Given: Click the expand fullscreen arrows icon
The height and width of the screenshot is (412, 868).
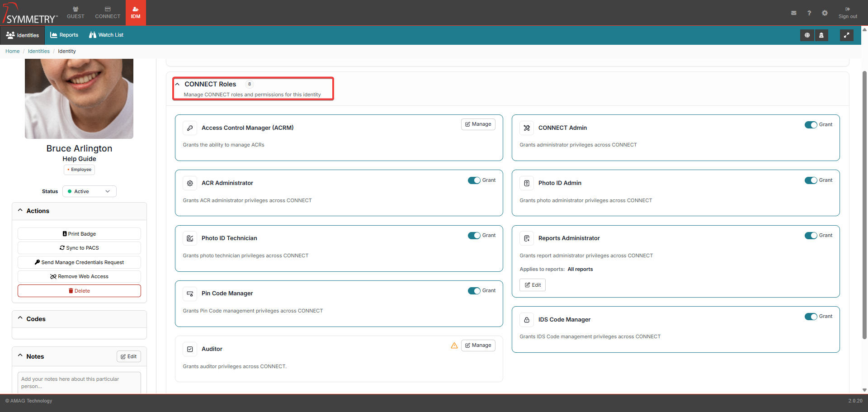Looking at the screenshot, I should pos(846,35).
